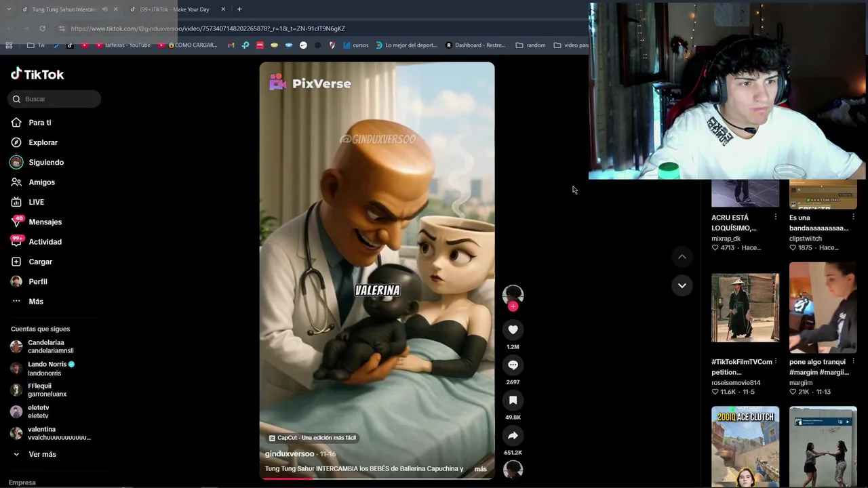Open Empresa footer section

[x=22, y=483]
